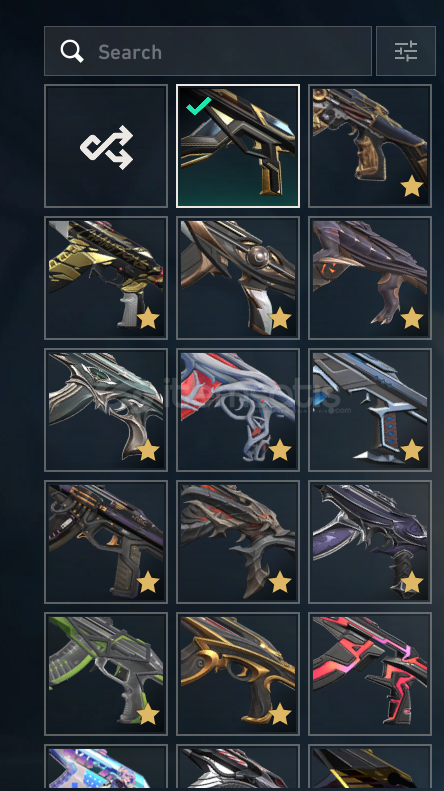The height and width of the screenshot is (791, 444).
Task: Select the grey dragon head gun skin
Action: (x=238, y=542)
